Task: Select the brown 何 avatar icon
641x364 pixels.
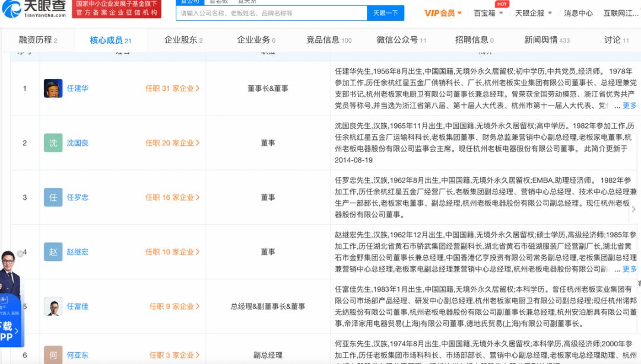Action: (53, 355)
